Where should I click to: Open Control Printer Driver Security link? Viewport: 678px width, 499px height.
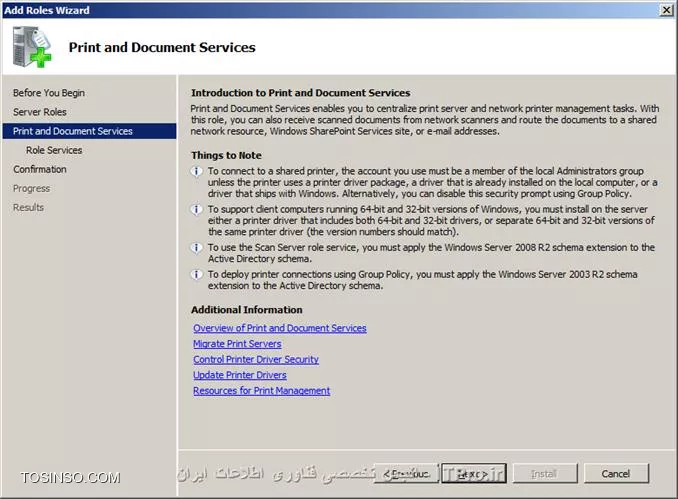(256, 359)
